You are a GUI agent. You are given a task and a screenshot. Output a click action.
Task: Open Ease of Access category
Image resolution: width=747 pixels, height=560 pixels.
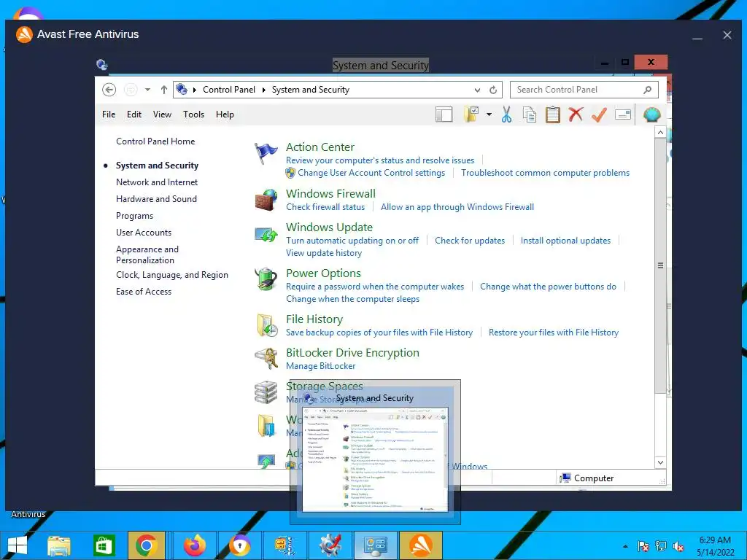[x=144, y=292]
